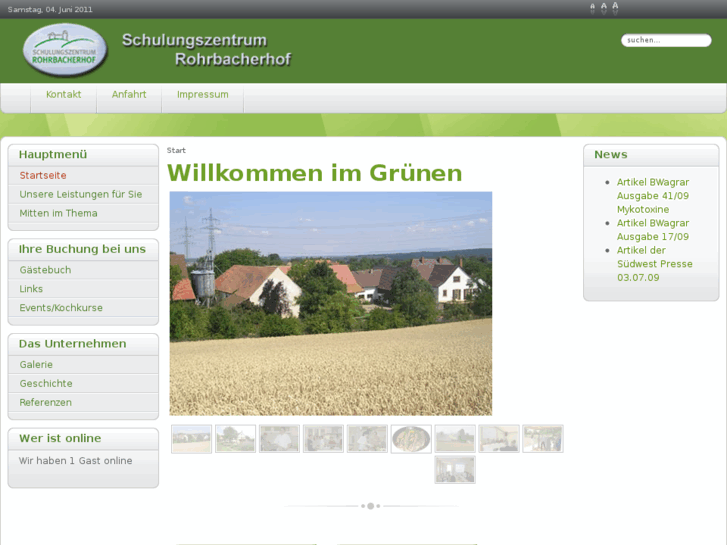Click the Wer ist online heading
Viewport: 727px width, 545px height.
(x=60, y=438)
